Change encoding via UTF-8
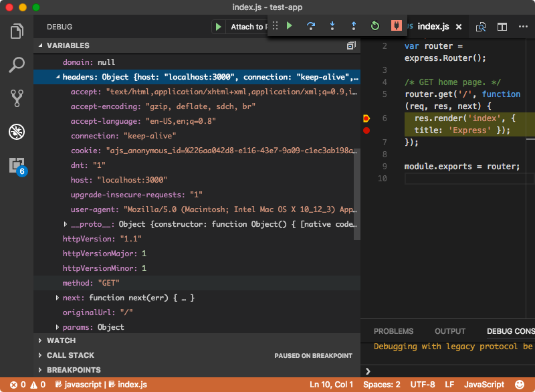535x392 pixels. [423, 385]
